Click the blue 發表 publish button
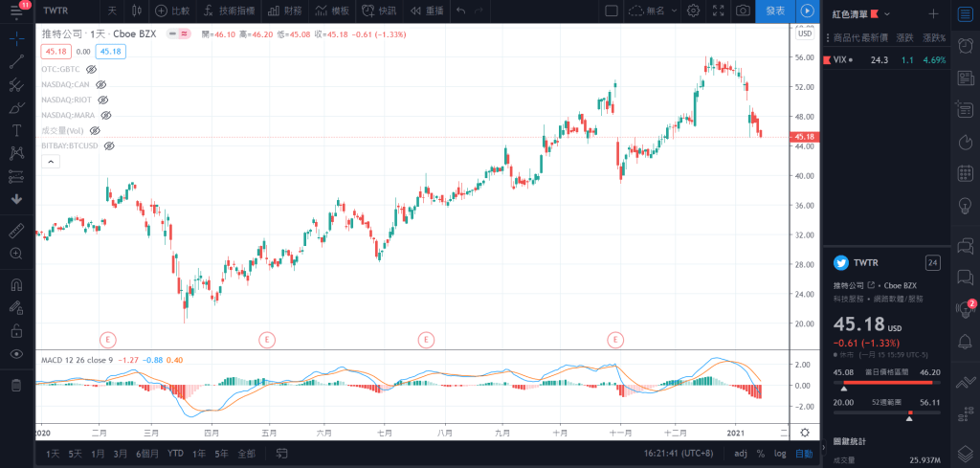 774,11
